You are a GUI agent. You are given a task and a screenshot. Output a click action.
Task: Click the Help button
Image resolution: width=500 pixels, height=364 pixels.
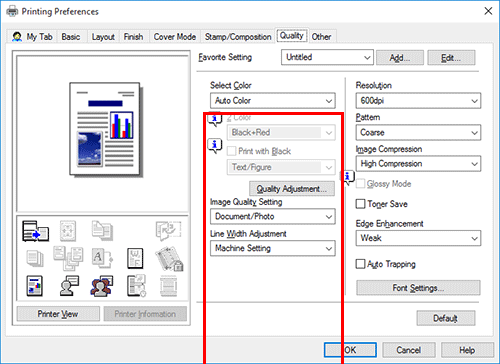coord(467,350)
